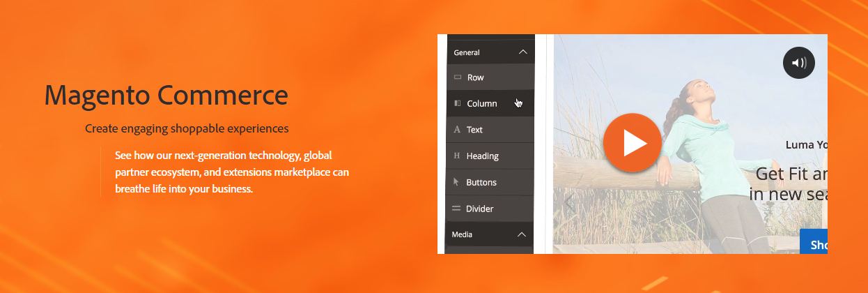Click the Magento Commerce heading
This screenshot has height=293, width=868.
pos(166,95)
